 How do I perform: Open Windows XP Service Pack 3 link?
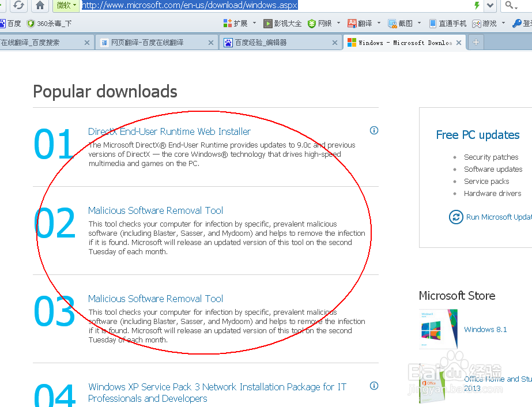click(x=217, y=393)
